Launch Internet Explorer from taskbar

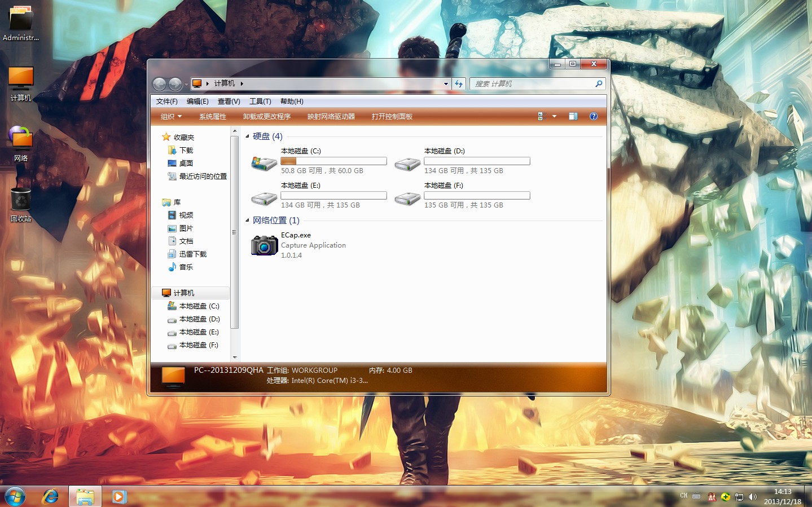[x=51, y=496]
